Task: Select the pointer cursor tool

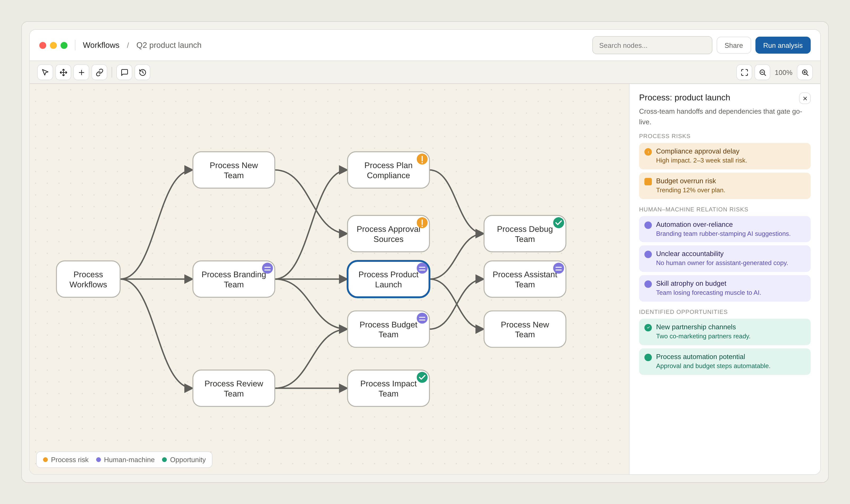Action: [x=45, y=72]
